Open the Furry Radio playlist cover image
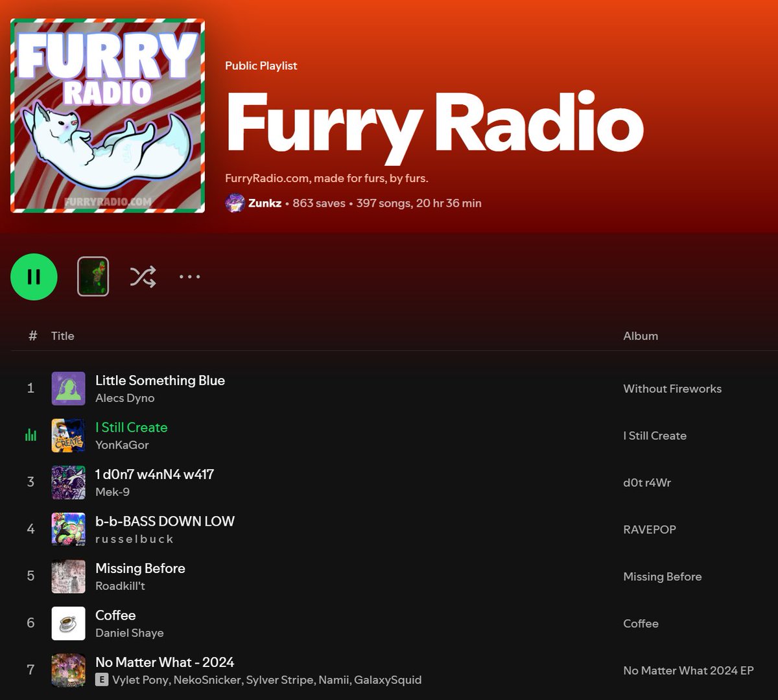This screenshot has width=778, height=700. [x=108, y=115]
